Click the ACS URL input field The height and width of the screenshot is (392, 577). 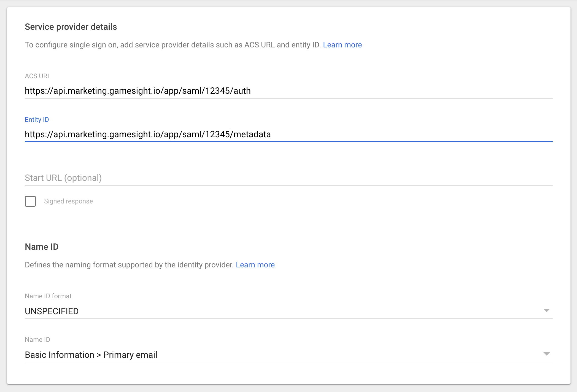coord(288,91)
